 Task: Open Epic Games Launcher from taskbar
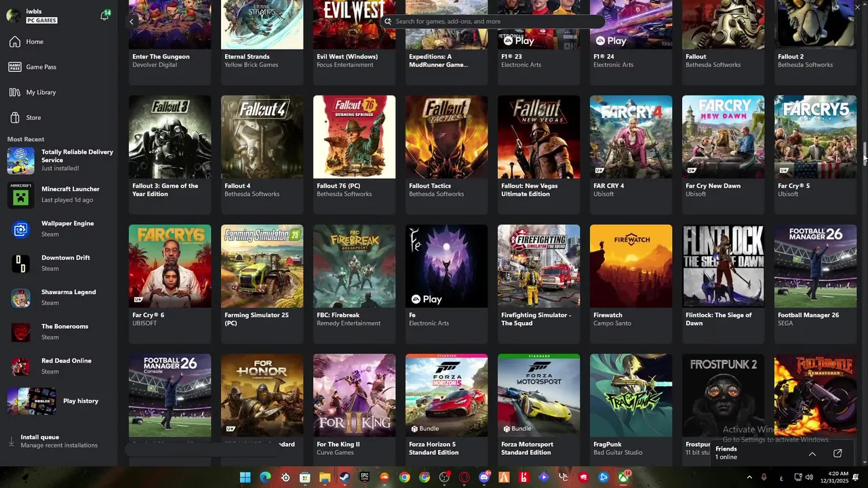click(365, 477)
